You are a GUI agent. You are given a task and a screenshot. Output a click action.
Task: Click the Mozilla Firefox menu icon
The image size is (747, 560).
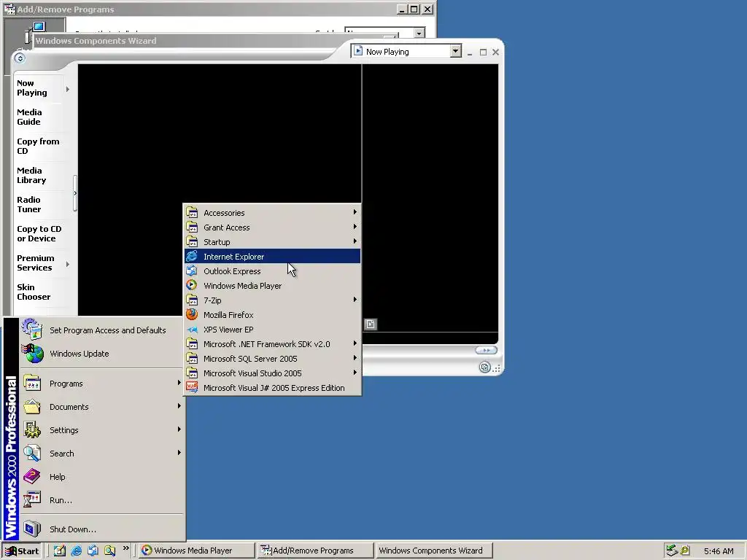pos(192,314)
